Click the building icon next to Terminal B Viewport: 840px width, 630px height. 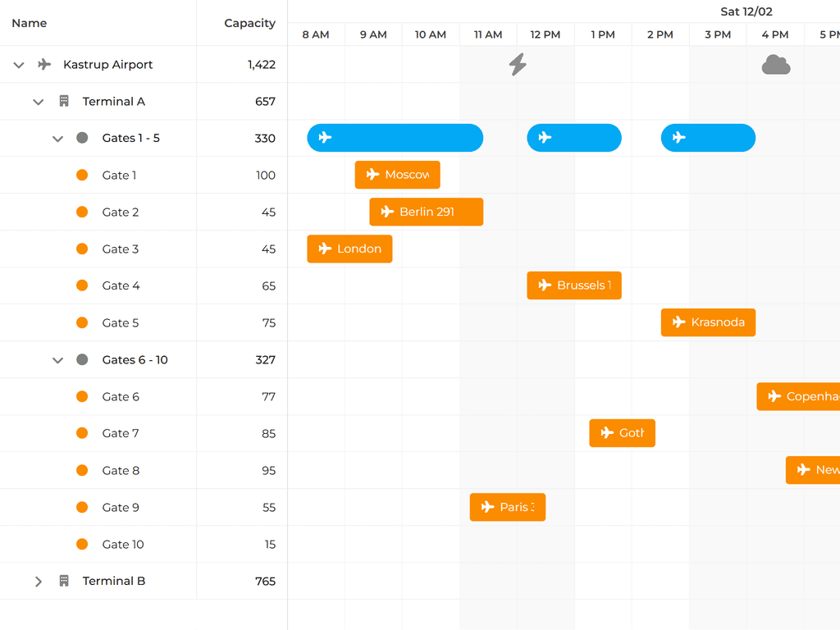(x=64, y=581)
